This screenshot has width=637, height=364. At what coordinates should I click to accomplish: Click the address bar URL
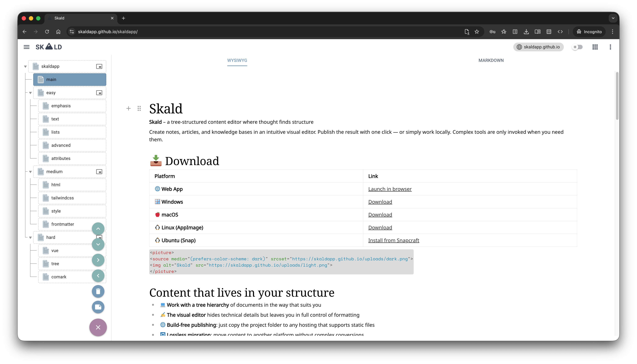108,32
